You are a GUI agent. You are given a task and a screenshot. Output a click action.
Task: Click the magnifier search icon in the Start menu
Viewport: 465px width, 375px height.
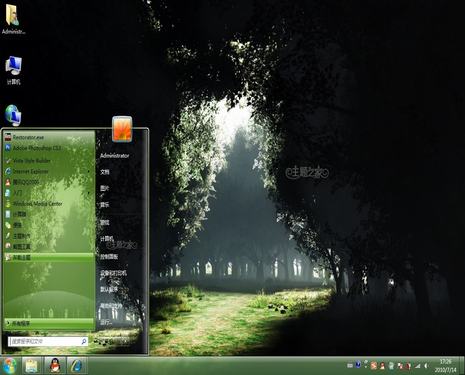(84, 341)
